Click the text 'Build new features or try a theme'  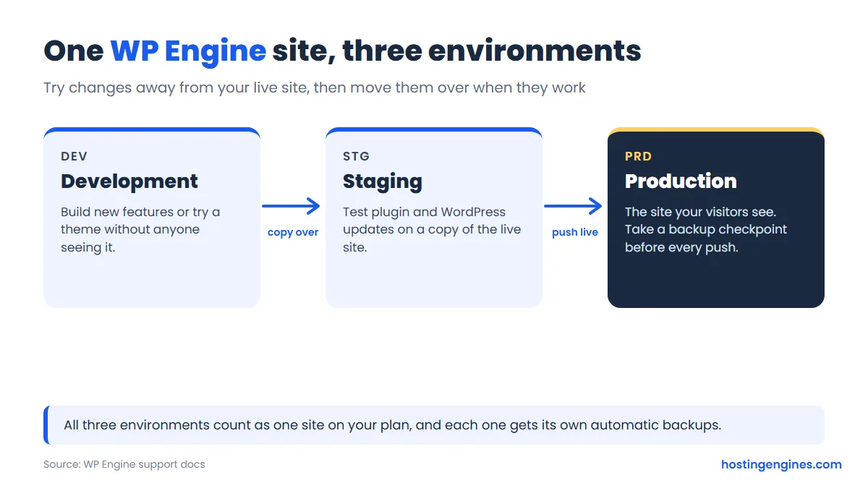click(140, 229)
